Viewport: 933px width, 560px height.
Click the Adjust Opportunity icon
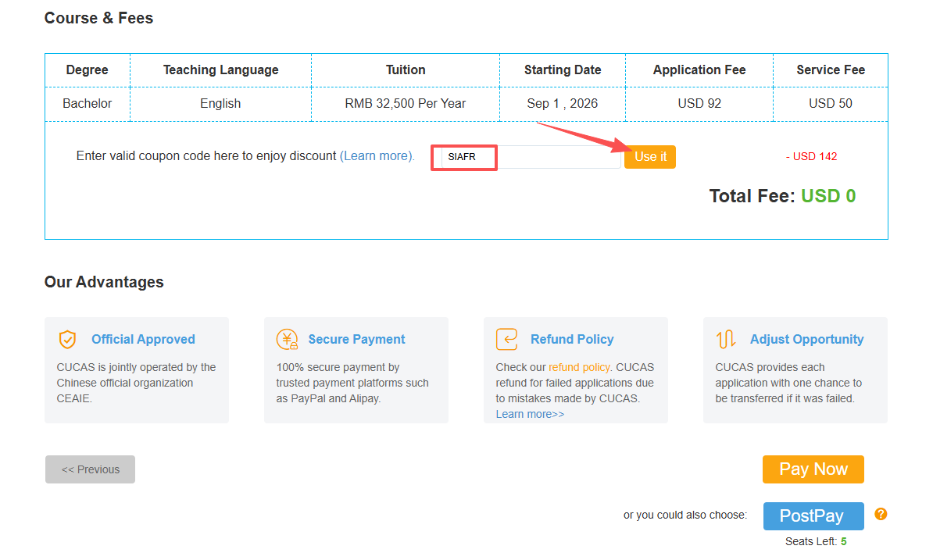point(726,340)
